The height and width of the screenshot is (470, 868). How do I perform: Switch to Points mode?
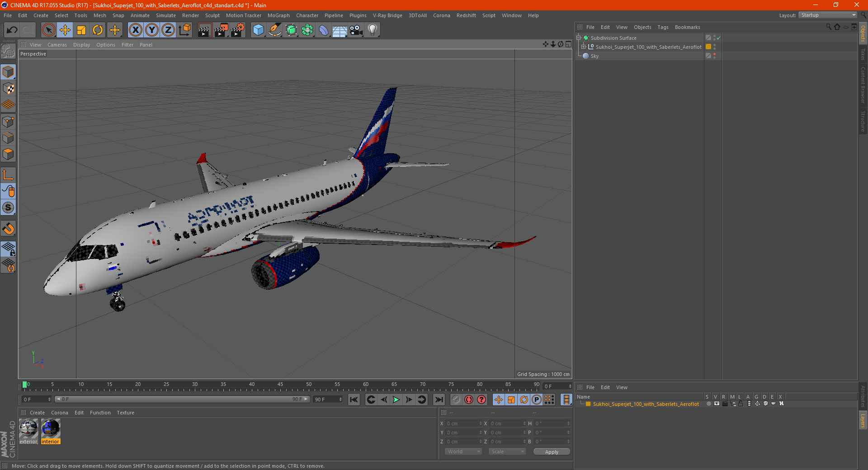8,122
